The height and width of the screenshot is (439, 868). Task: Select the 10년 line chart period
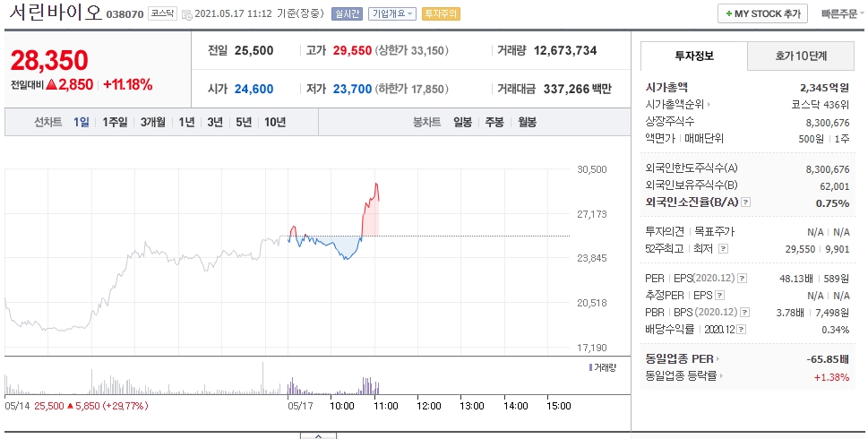(275, 123)
